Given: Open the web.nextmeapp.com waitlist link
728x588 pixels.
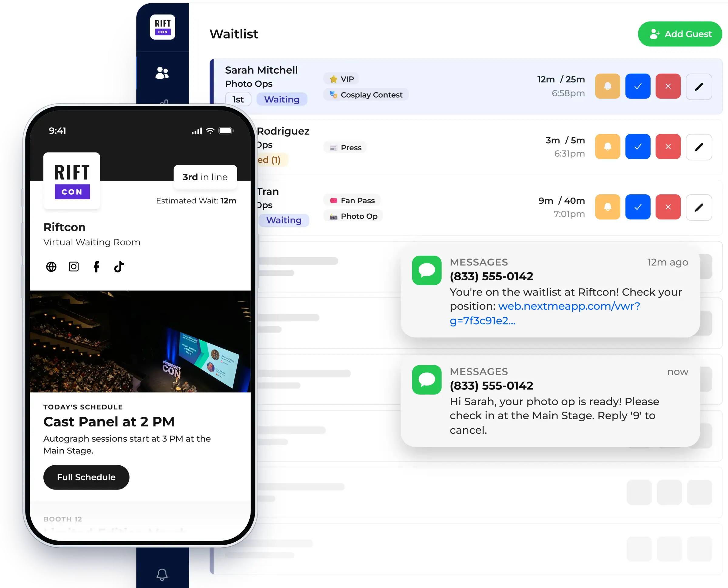Looking at the screenshot, I should point(545,313).
